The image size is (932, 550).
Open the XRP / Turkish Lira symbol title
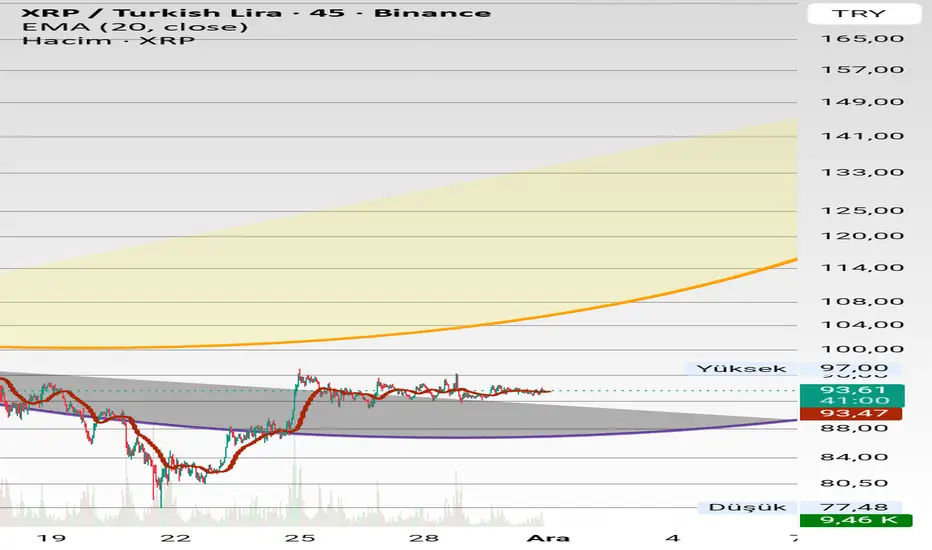(256, 12)
